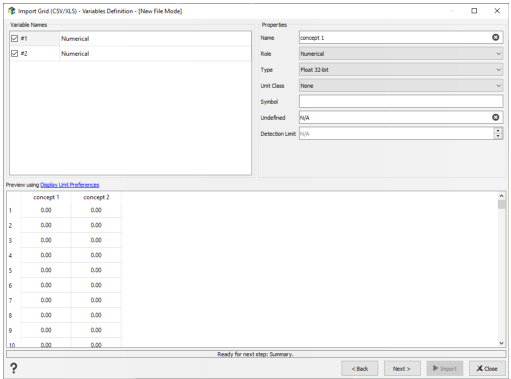Increase Detection Limit with the up arrow
511x379 pixels.
[x=498, y=131]
